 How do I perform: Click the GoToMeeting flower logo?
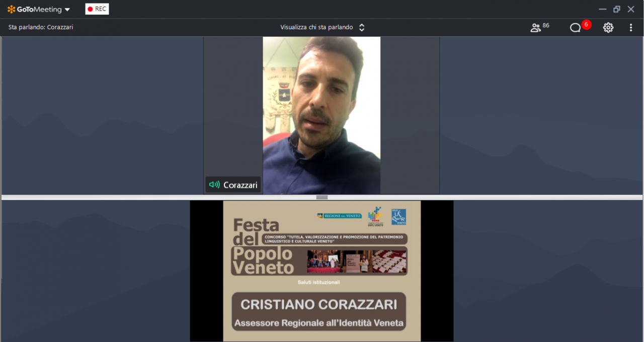(12, 9)
